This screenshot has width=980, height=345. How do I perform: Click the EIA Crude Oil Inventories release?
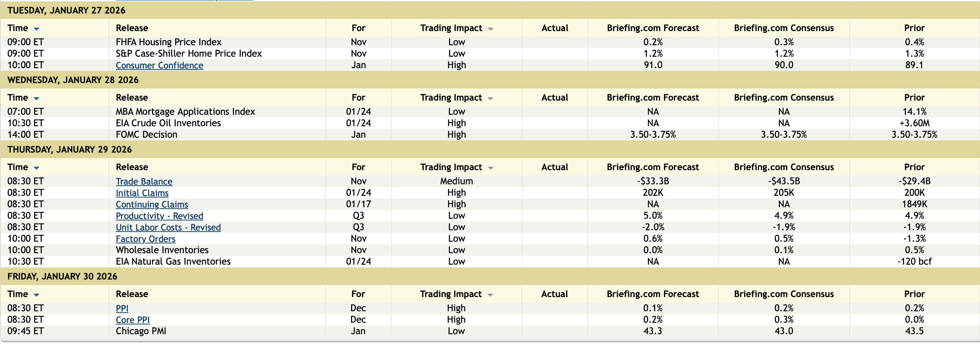click(168, 123)
